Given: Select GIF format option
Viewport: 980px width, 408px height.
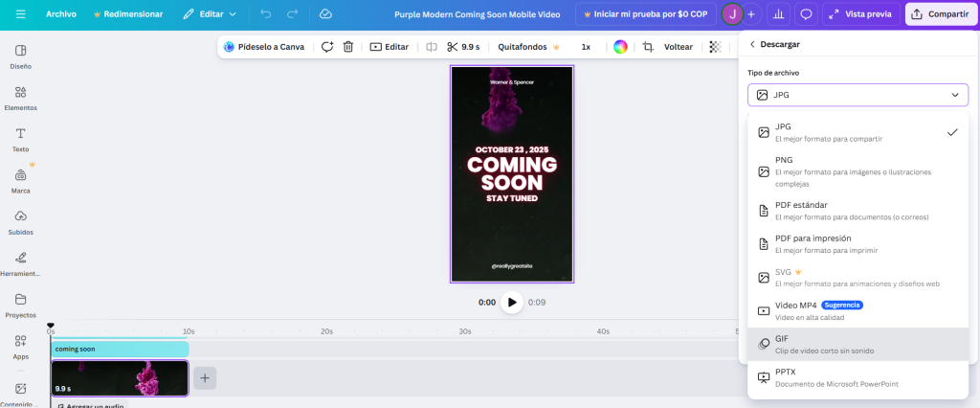Looking at the screenshot, I should (x=857, y=344).
